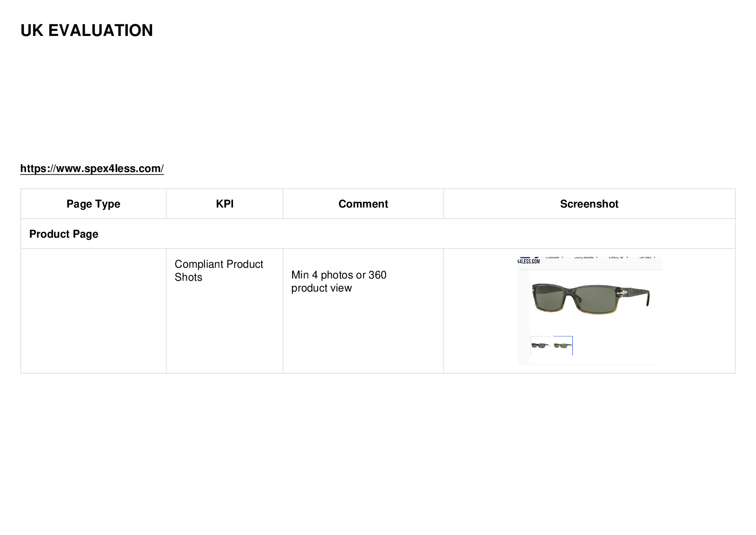Click the empty Page Type cell
Viewport: 756px width, 535px height.
pyautogui.click(x=93, y=311)
